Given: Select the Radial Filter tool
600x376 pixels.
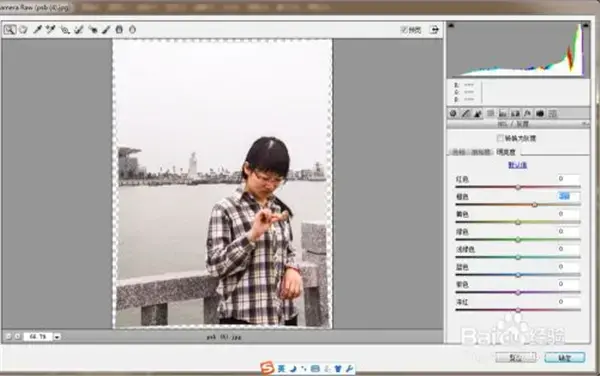Looking at the screenshot, I should 132,29.
